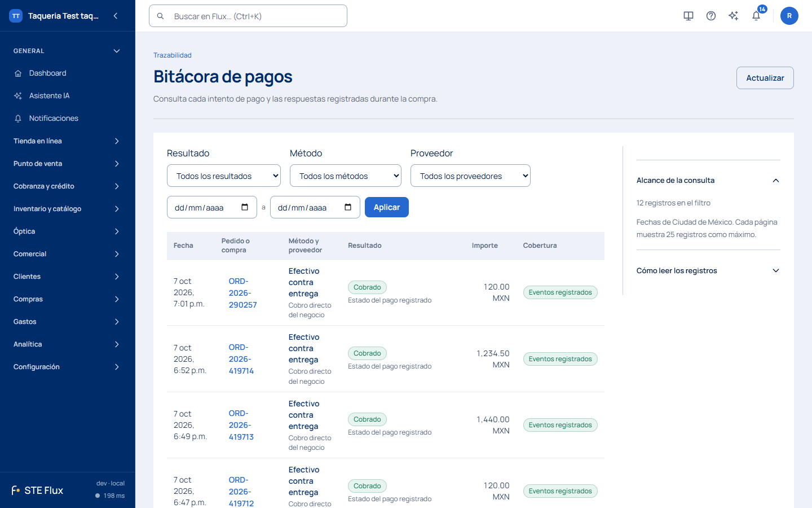Image resolution: width=812 pixels, height=508 pixels.
Task: Expand Tienda en línea submenu
Action: (x=68, y=141)
